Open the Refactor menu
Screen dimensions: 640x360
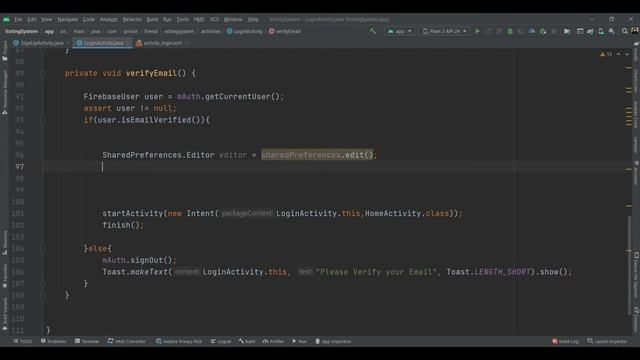pos(132,19)
